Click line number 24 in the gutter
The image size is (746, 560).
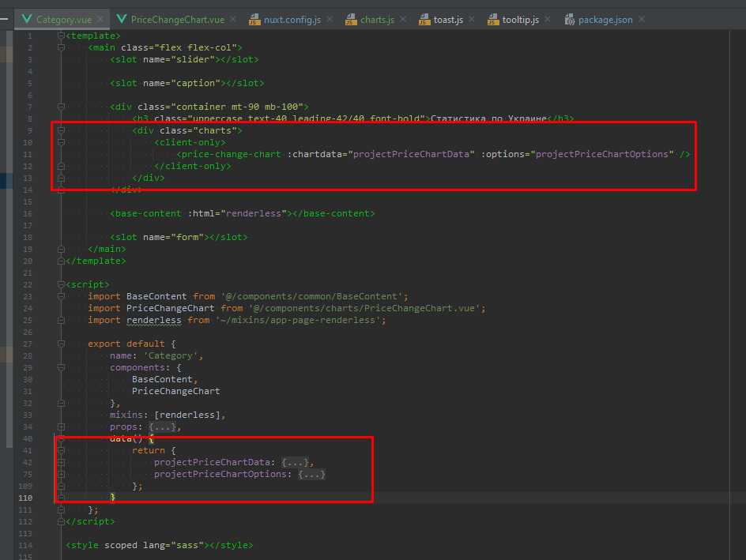pyautogui.click(x=28, y=308)
